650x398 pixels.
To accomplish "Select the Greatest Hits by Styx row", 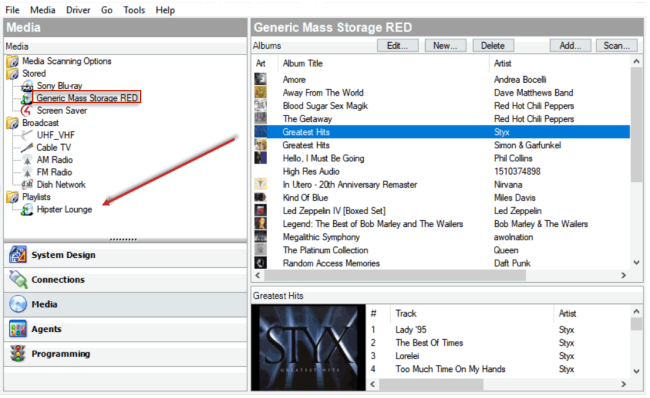I will pyautogui.click(x=442, y=132).
